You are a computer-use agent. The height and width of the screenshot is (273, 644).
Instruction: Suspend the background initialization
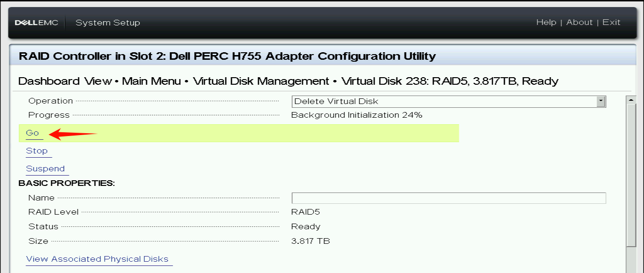pyautogui.click(x=46, y=169)
